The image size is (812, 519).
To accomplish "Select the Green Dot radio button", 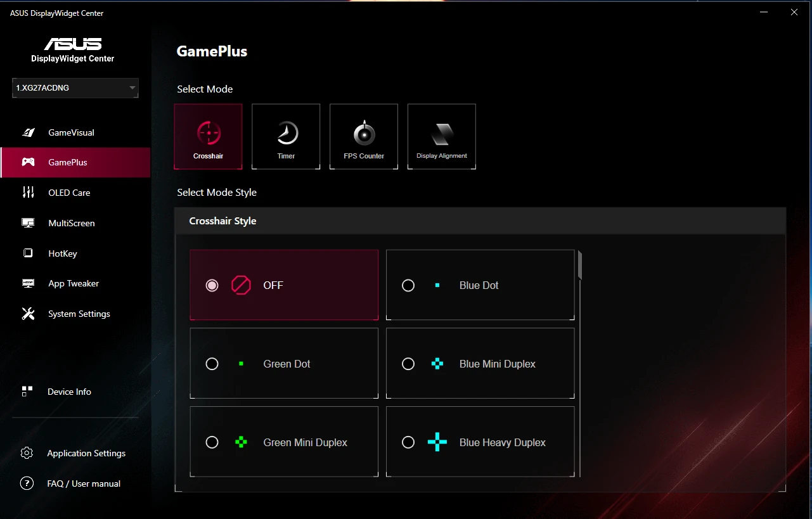I will [x=212, y=364].
